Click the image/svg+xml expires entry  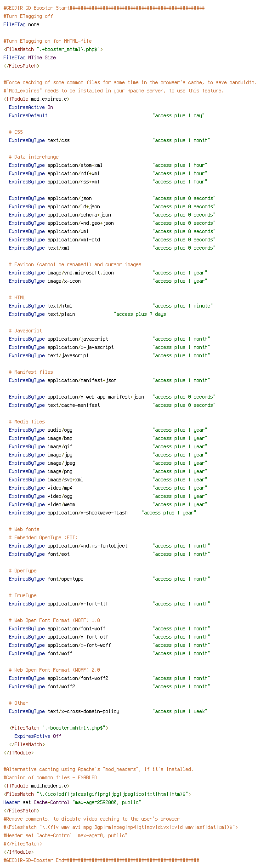[x=108, y=480]
